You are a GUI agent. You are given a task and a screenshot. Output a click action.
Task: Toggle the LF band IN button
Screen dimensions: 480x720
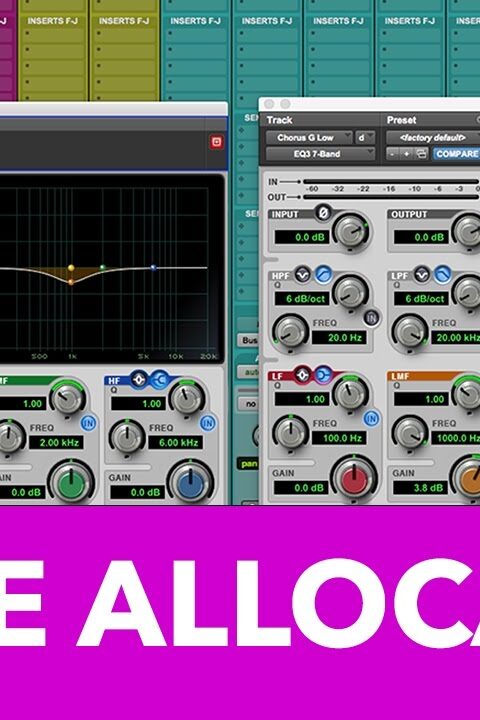point(372,418)
